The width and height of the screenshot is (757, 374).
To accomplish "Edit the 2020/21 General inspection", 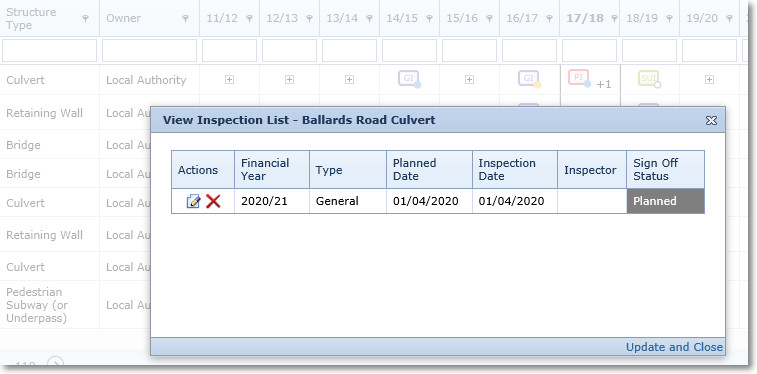I will coord(193,201).
